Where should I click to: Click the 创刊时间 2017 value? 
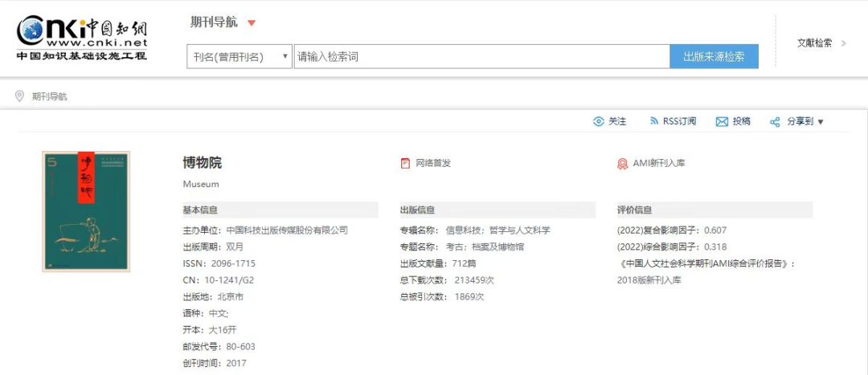(236, 363)
